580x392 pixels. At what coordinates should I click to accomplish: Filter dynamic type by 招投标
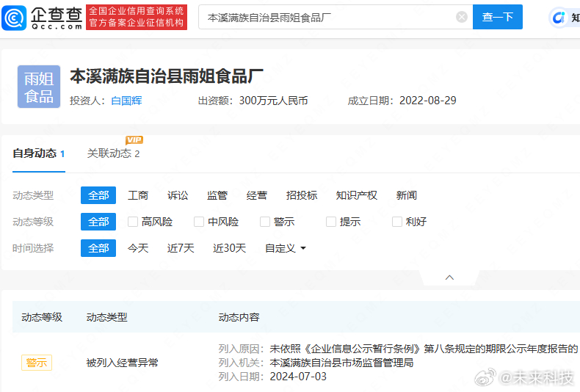[302, 195]
